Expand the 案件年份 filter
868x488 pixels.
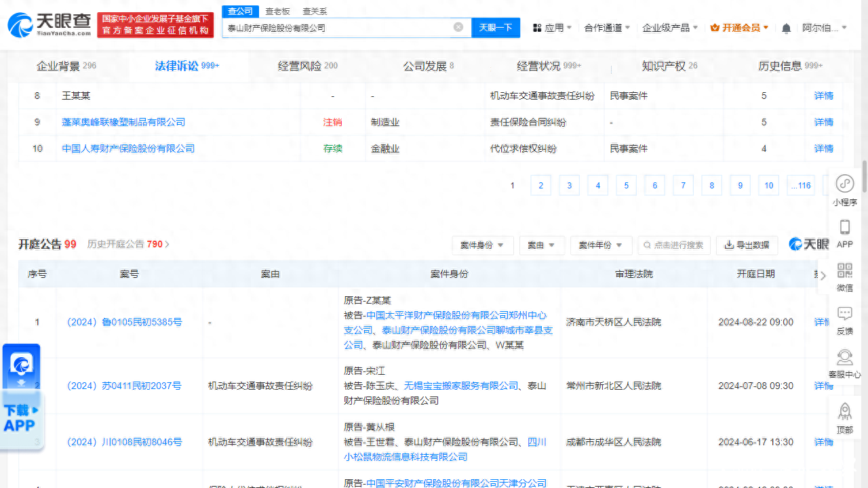click(x=601, y=245)
